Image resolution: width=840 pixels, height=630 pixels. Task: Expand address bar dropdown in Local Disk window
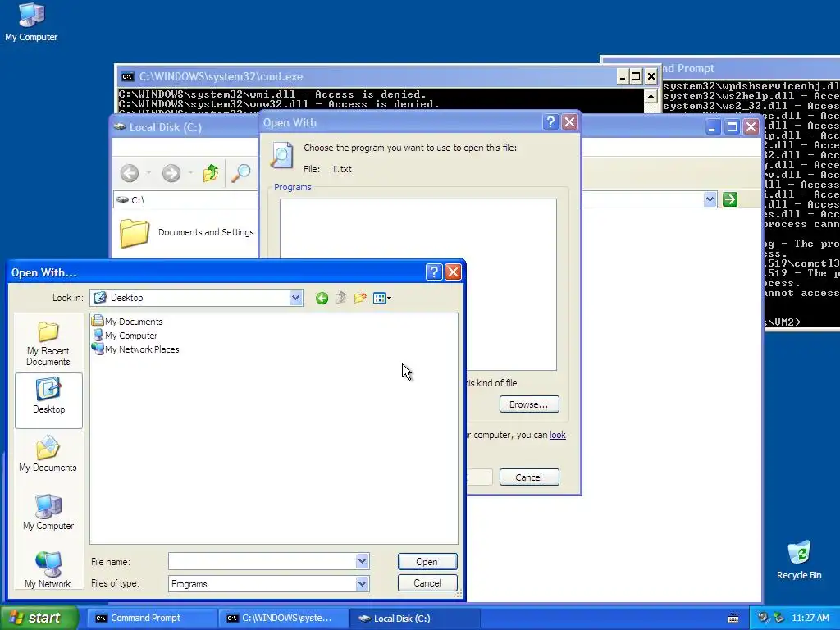pos(710,200)
